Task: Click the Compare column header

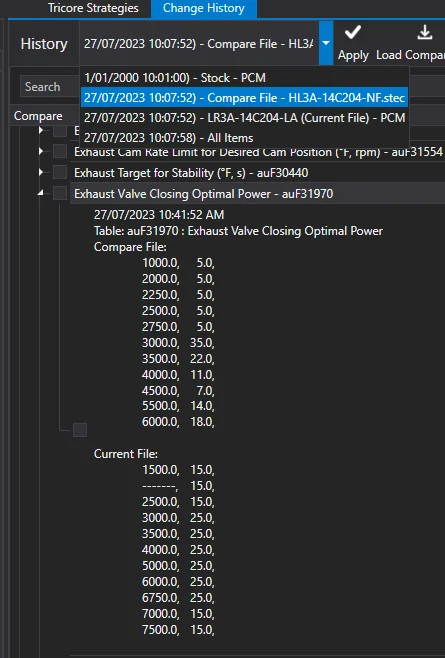Action: click(x=38, y=116)
